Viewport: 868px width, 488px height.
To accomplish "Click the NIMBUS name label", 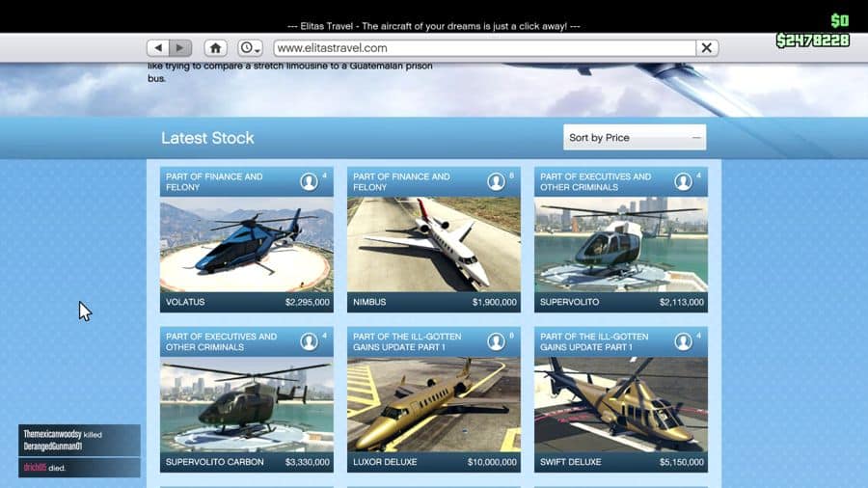I will point(369,302).
